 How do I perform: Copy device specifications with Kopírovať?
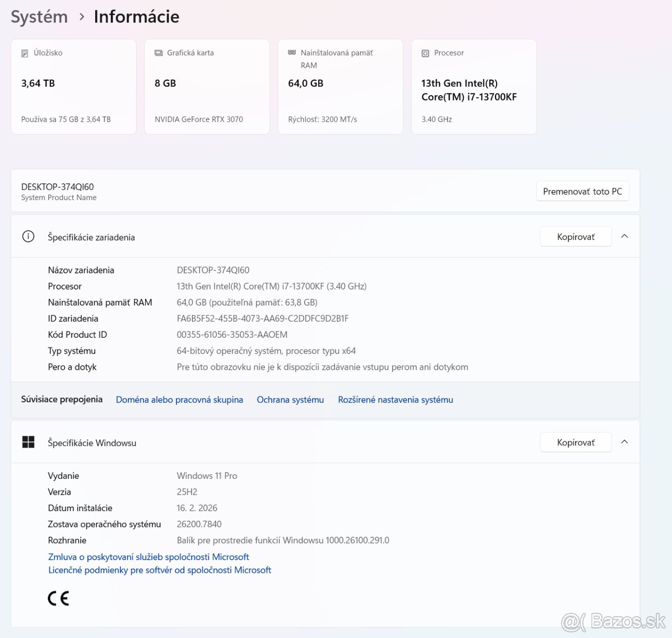pos(576,237)
